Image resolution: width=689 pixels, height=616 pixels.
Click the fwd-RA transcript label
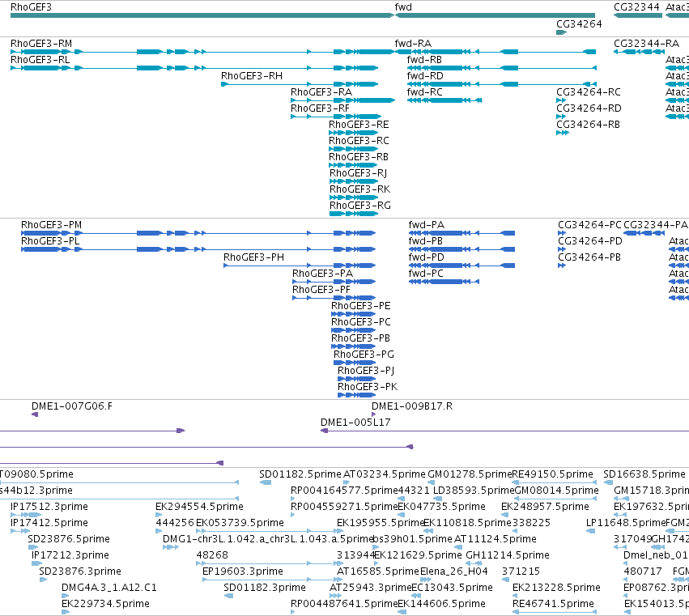(x=413, y=44)
